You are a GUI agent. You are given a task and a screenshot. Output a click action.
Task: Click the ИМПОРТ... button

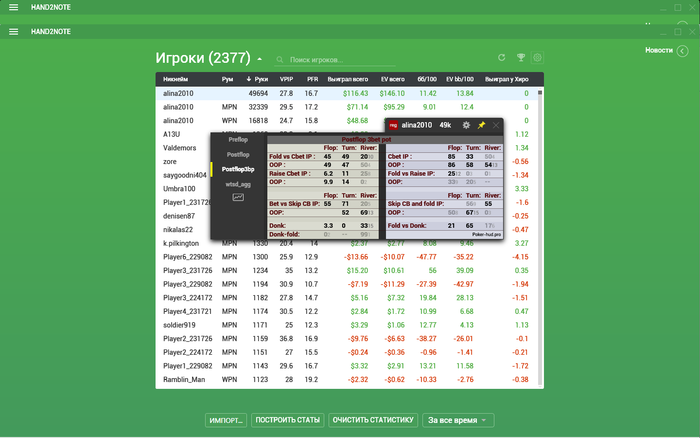[226, 420]
